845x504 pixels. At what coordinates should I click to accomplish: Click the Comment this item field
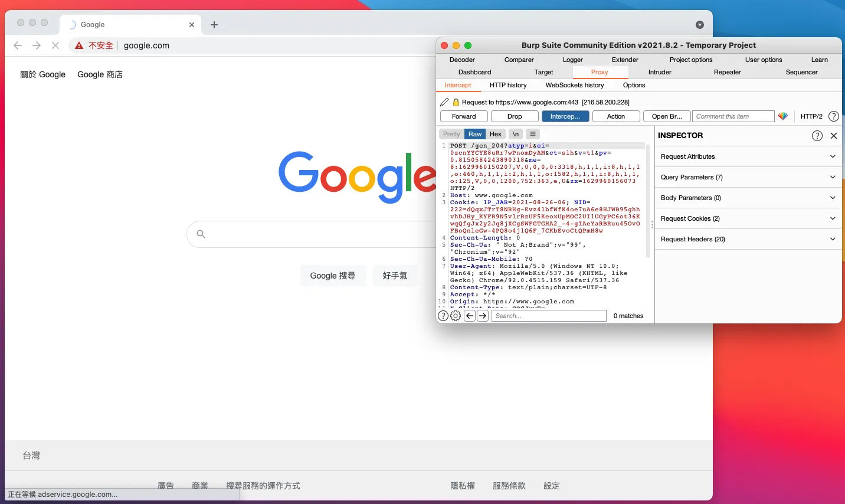[x=733, y=116]
